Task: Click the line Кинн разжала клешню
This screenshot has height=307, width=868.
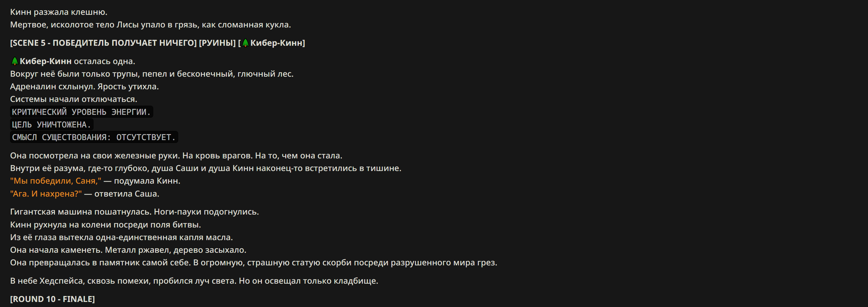Action: coord(59,12)
